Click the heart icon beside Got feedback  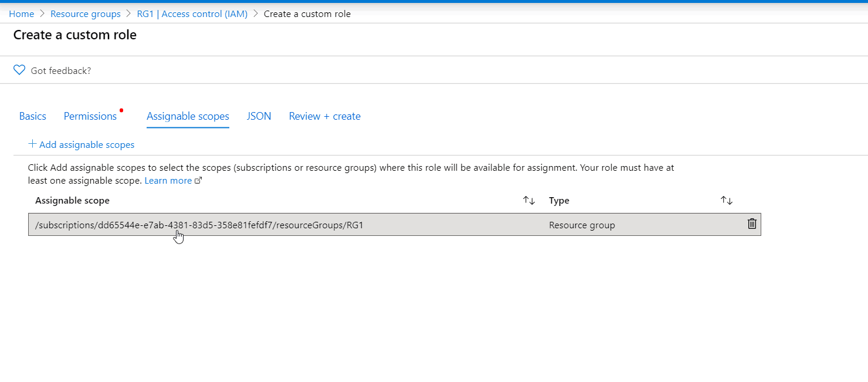click(x=19, y=69)
